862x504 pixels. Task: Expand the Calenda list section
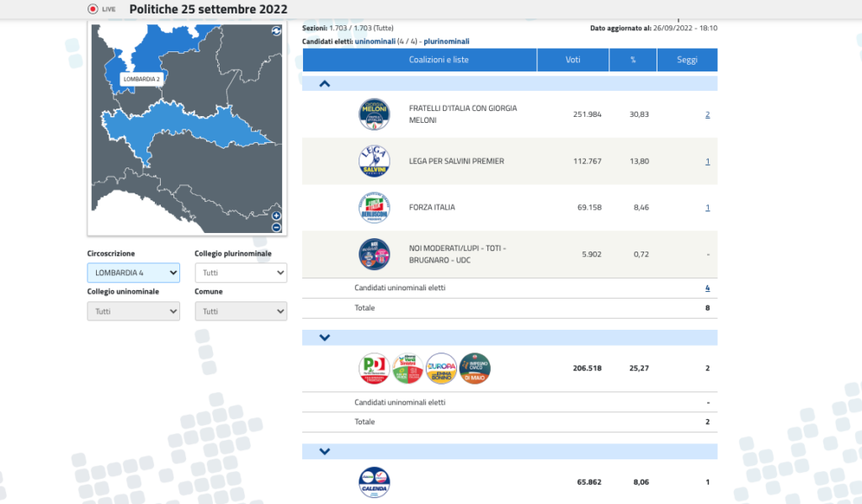325,451
